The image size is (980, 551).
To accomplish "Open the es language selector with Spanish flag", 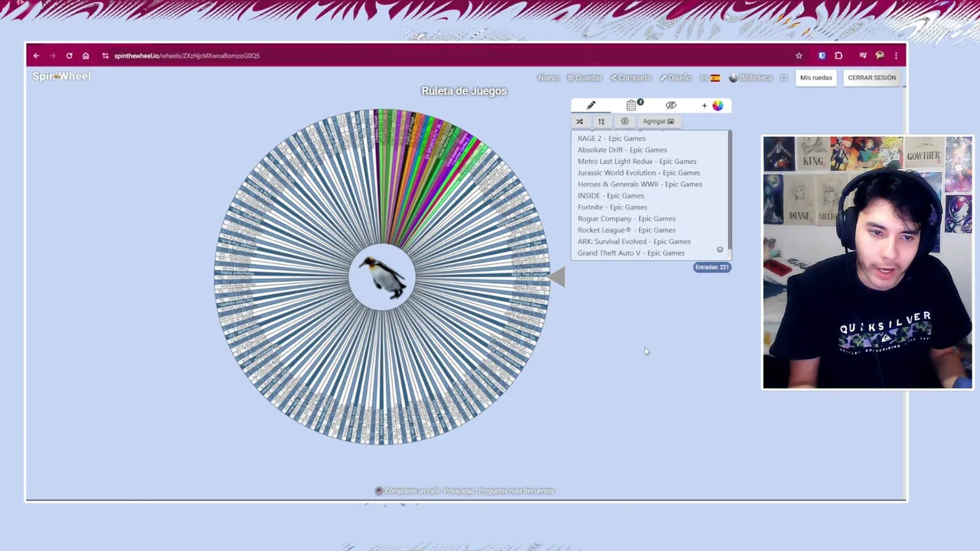I will tap(710, 78).
